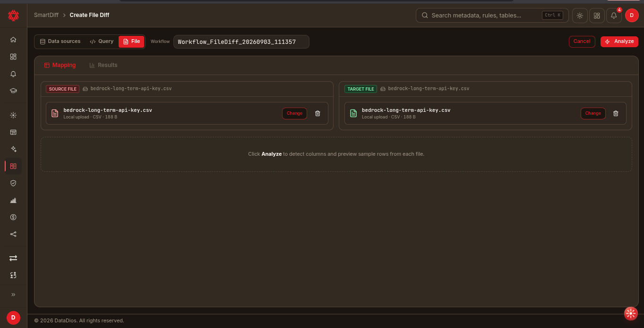Open the user avatar menu in header

[632, 16]
